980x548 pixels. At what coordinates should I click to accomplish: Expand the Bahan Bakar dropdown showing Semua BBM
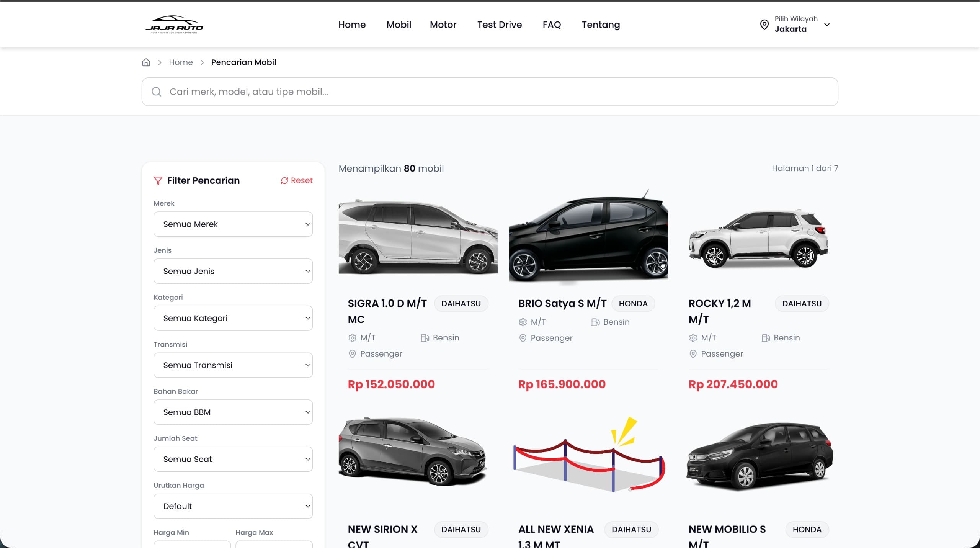coord(233,412)
